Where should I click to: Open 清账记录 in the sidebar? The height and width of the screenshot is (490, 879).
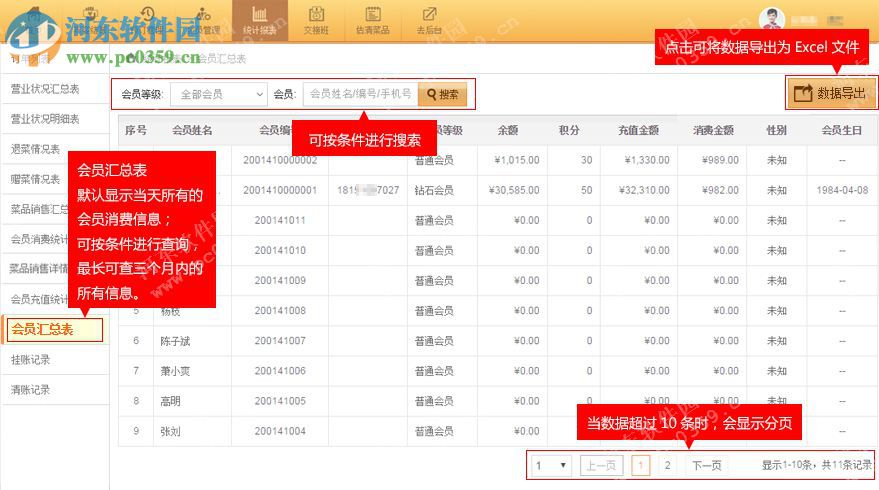pyautogui.click(x=31, y=390)
